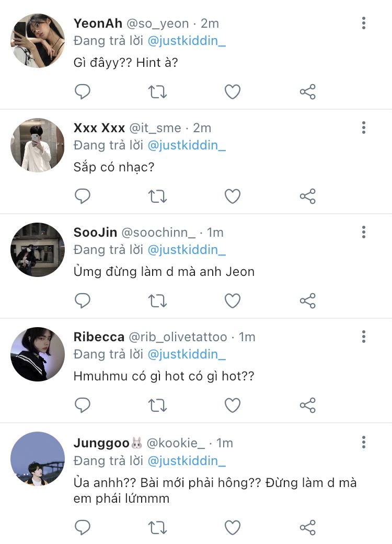Open the Xxx Xxx display name

click(x=99, y=128)
